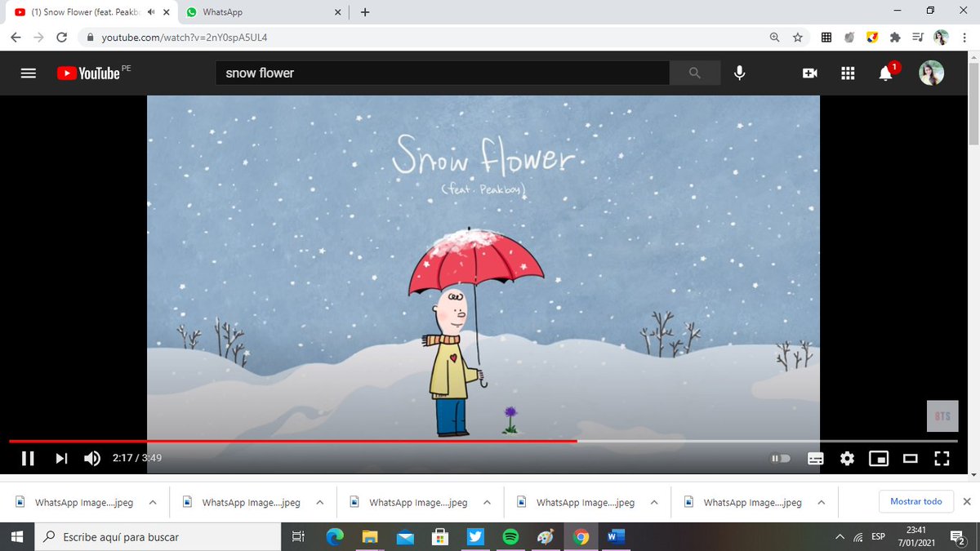
Task: Open the YouTube guide hamburger menu
Action: (x=29, y=73)
